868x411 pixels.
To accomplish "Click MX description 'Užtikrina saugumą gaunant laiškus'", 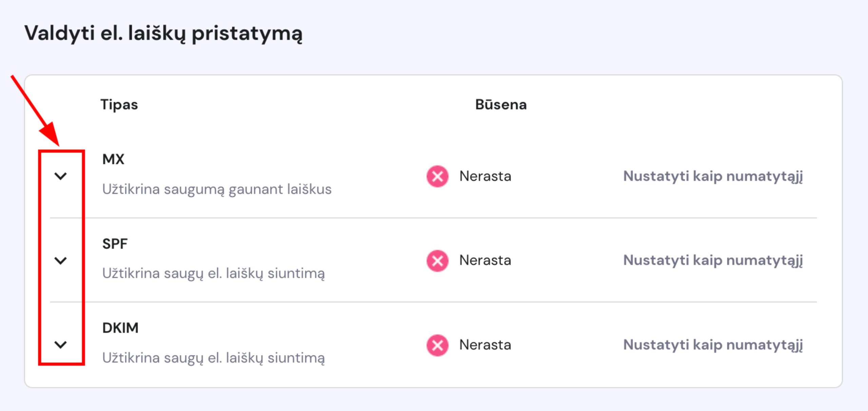I will (217, 189).
